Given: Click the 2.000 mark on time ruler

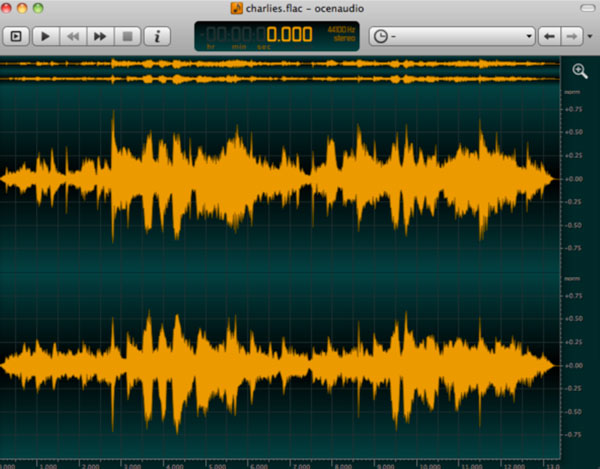Looking at the screenshot, I should (x=91, y=466).
